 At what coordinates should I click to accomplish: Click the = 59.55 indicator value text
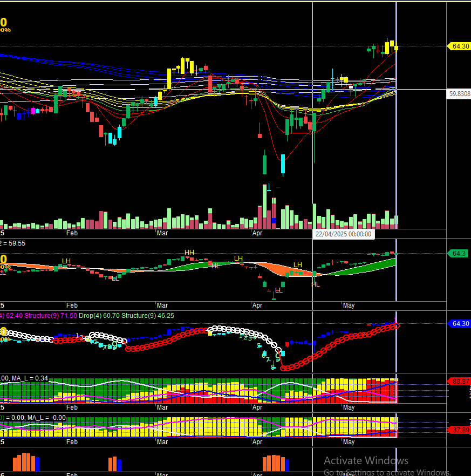click(x=14, y=243)
